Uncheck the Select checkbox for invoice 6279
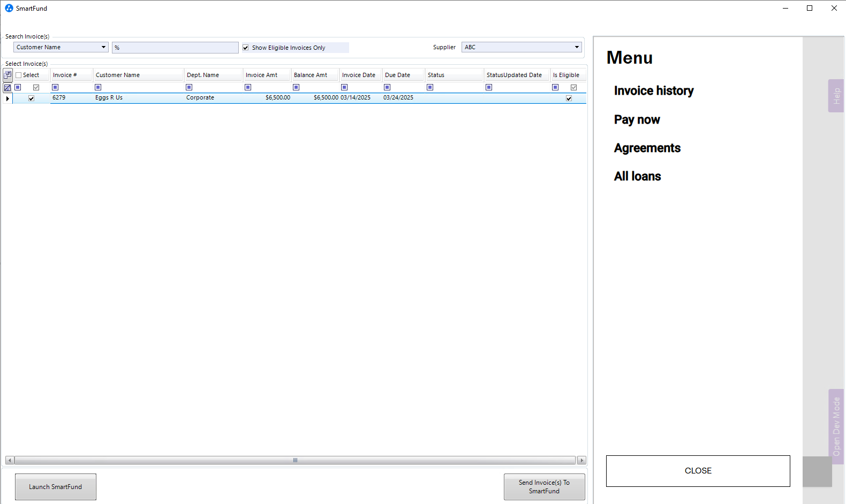 (x=31, y=98)
